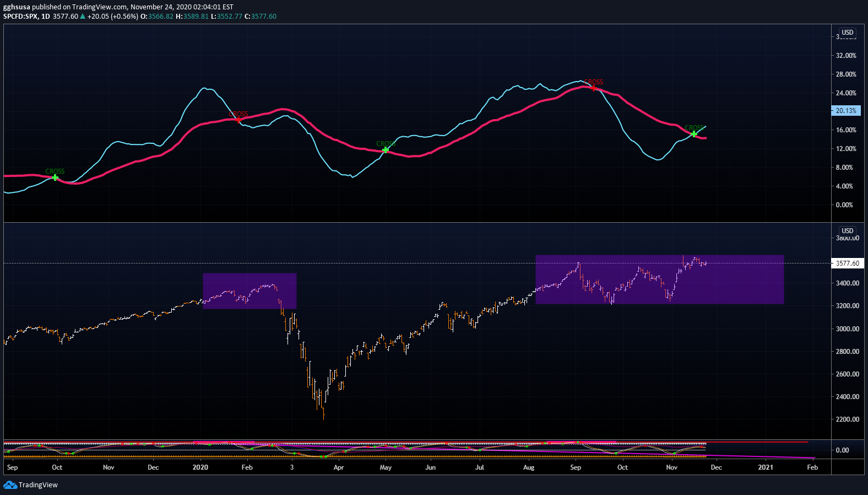Click the low value L:3552.77
This screenshot has width=868, height=495.
[x=226, y=17]
